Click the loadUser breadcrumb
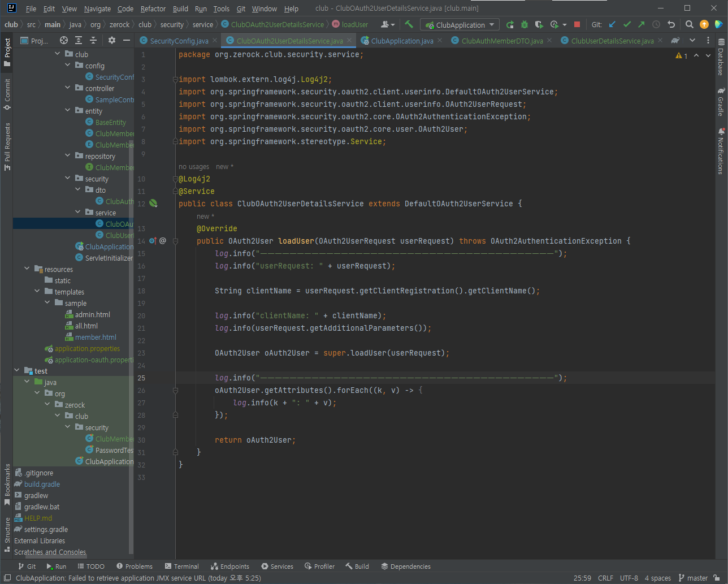728x584 pixels. pyautogui.click(x=350, y=24)
